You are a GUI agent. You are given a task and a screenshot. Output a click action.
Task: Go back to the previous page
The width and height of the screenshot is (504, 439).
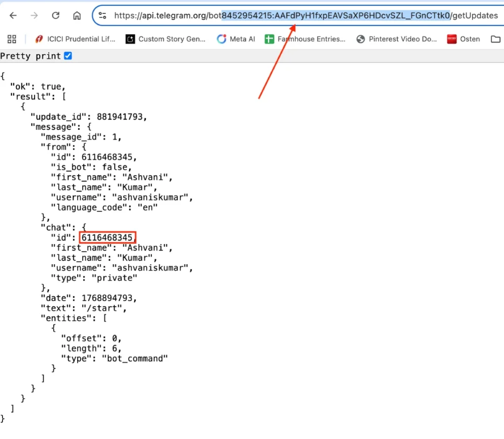pyautogui.click(x=13, y=15)
